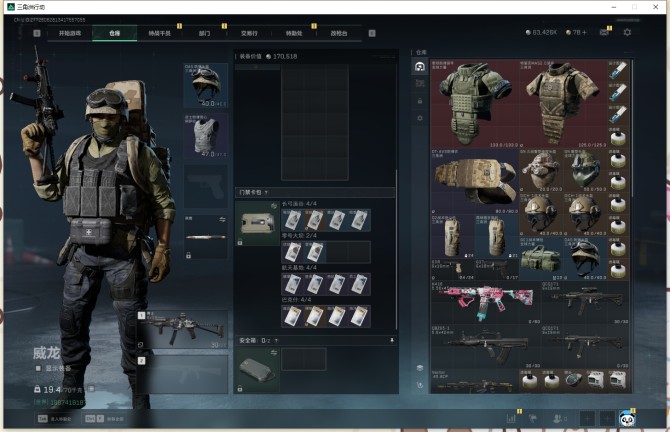
Task: Click the left tab-navigation key icon
Action: 37,33
